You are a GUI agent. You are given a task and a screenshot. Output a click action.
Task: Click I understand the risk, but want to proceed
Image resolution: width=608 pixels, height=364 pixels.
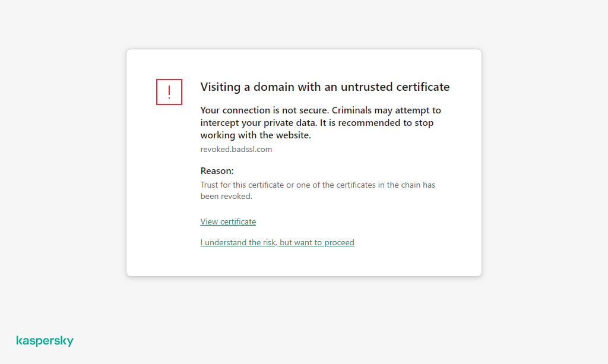pos(277,242)
